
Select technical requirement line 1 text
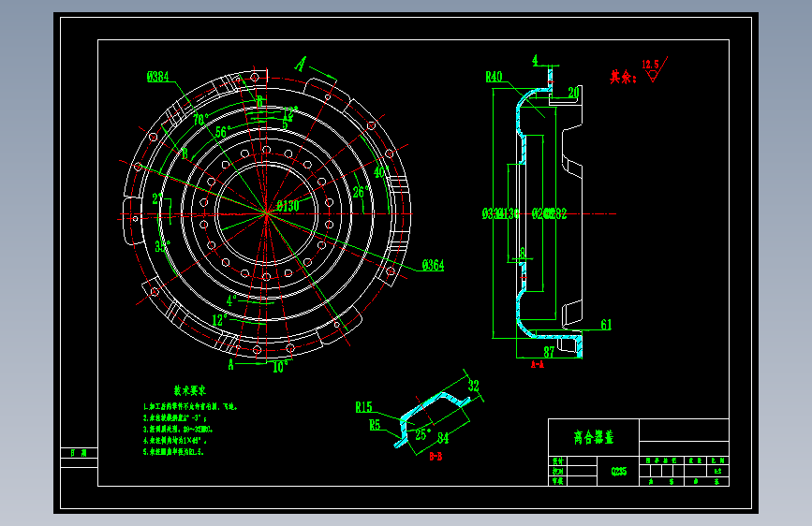click(x=190, y=407)
